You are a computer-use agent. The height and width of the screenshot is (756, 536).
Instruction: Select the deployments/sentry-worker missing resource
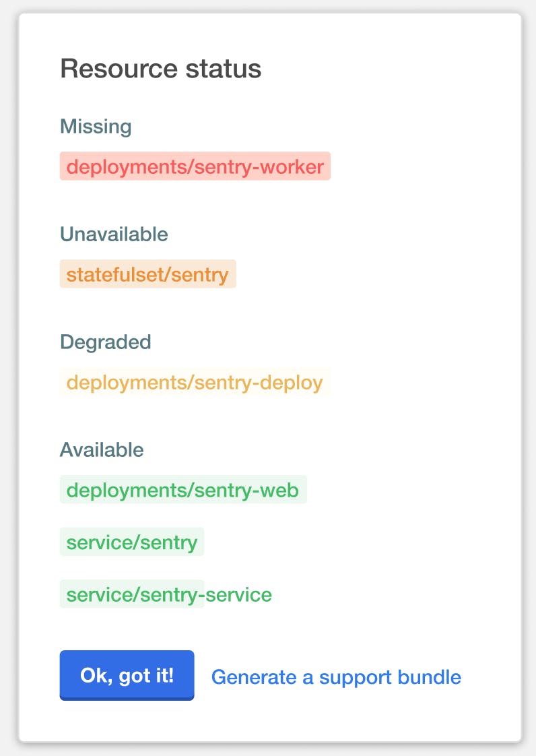click(195, 166)
